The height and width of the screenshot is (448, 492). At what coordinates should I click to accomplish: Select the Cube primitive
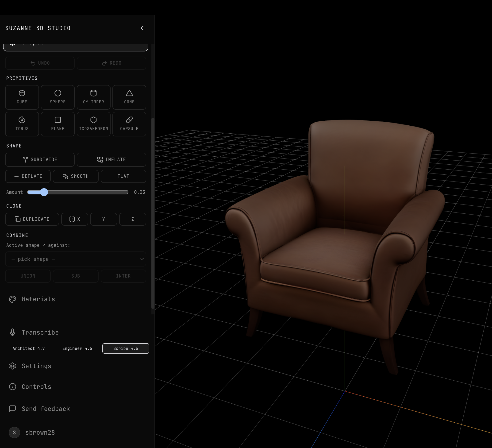tap(22, 97)
